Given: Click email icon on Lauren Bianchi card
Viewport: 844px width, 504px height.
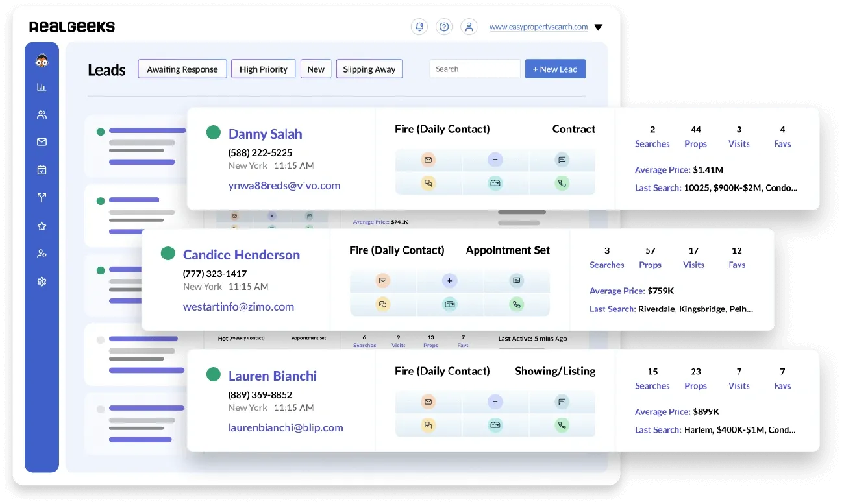Looking at the screenshot, I should point(428,402).
